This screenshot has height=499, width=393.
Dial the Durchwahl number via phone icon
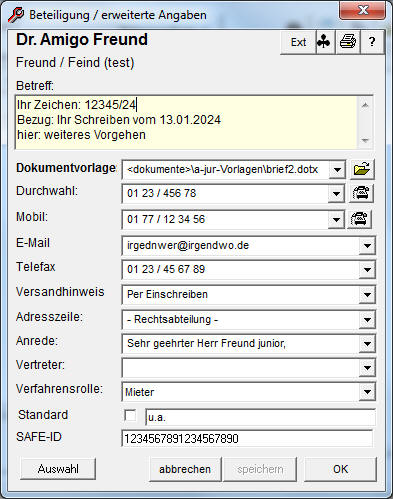361,193
